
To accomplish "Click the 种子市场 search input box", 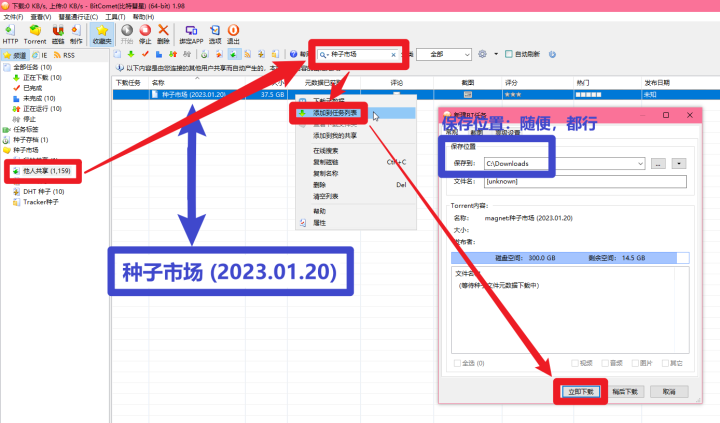I will pos(359,55).
